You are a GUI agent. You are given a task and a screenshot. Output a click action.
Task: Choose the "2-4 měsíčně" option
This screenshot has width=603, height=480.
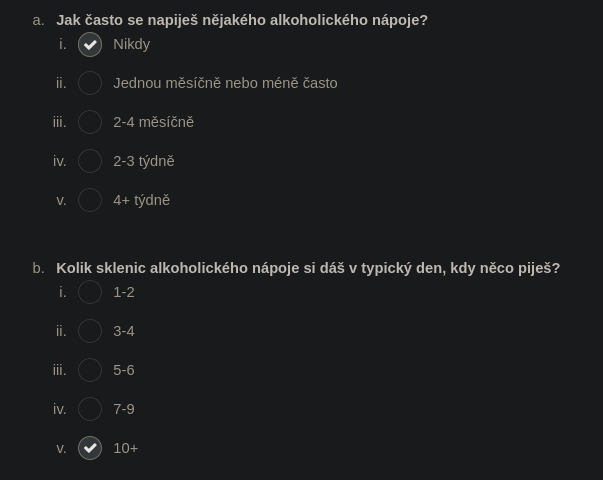(x=90, y=122)
